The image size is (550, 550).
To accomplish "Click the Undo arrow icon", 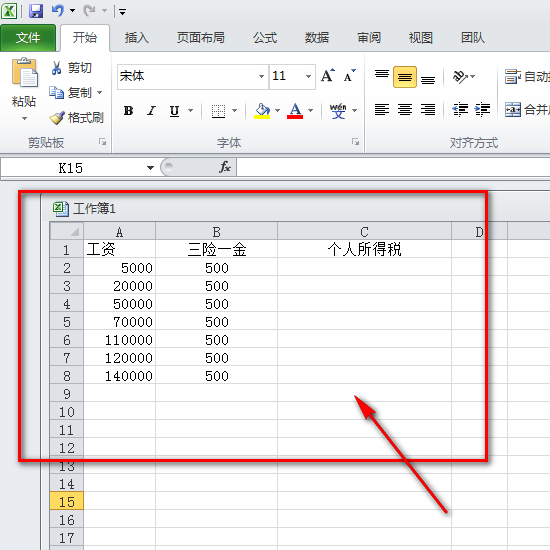I will (x=58, y=11).
